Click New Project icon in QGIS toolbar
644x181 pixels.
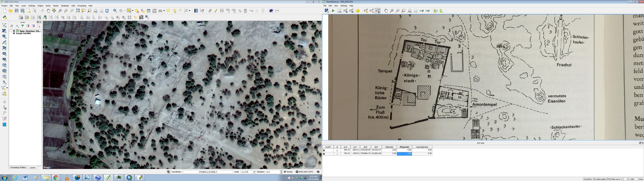click(5, 11)
